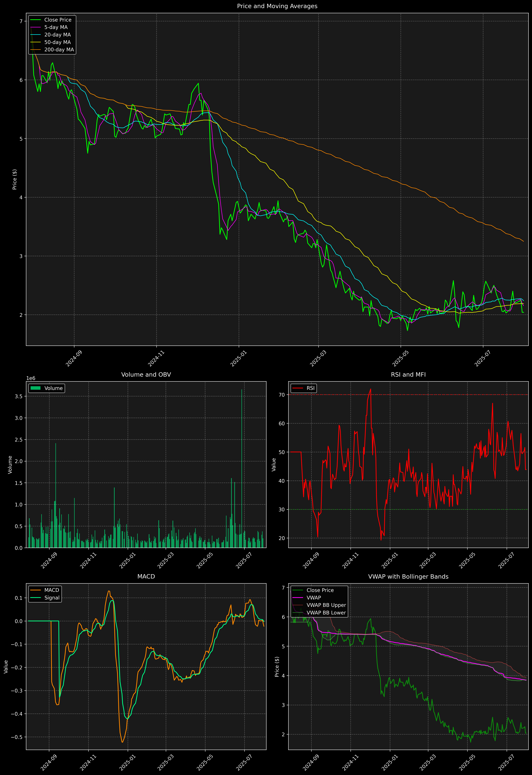Click the 'VWAP with Bollinger Bands' title
The image size is (532, 775).
coord(408,577)
